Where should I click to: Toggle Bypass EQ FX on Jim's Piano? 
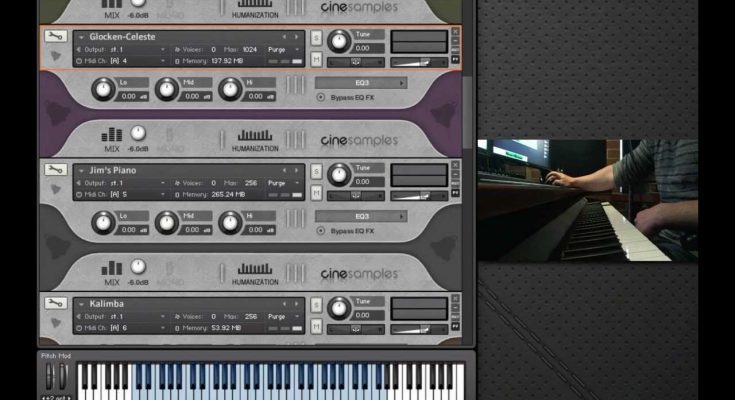tap(321, 230)
